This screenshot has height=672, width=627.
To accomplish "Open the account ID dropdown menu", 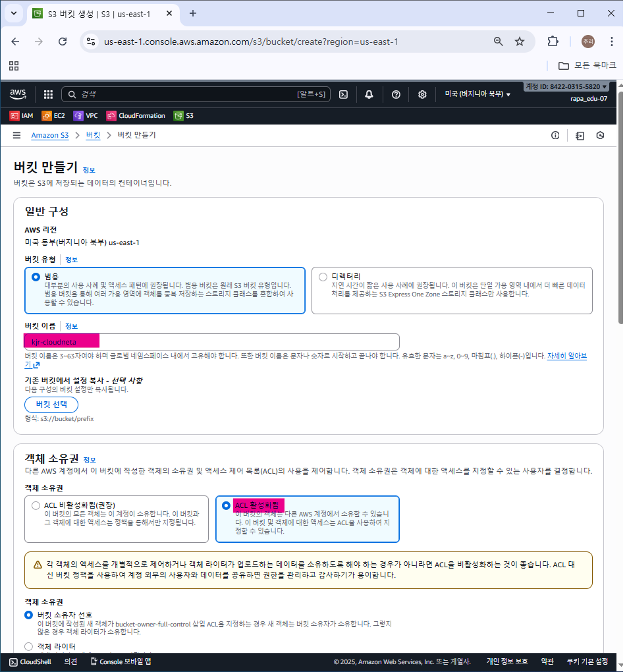I will tap(566, 86).
